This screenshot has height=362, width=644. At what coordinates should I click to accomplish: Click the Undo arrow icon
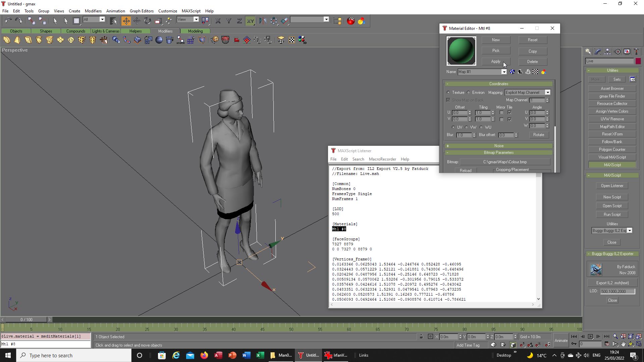[8, 21]
